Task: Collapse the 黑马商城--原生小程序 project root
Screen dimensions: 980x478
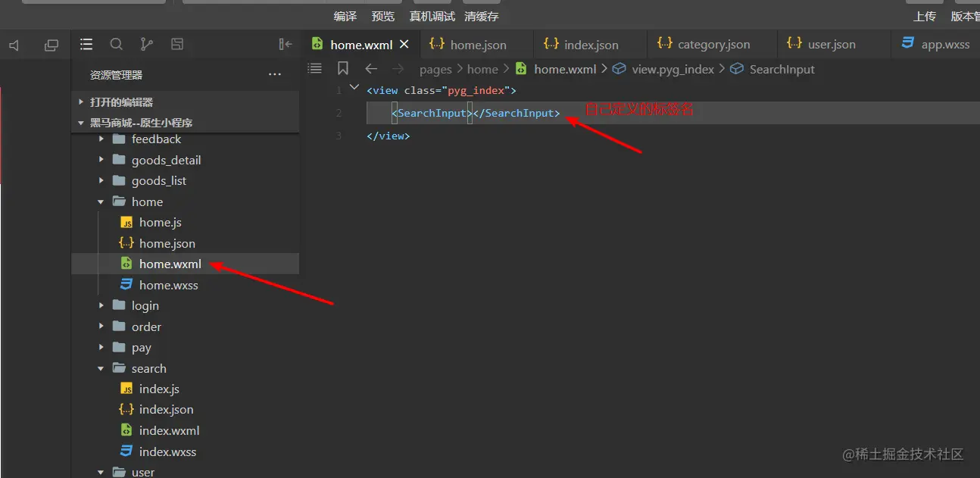Action: (82, 123)
